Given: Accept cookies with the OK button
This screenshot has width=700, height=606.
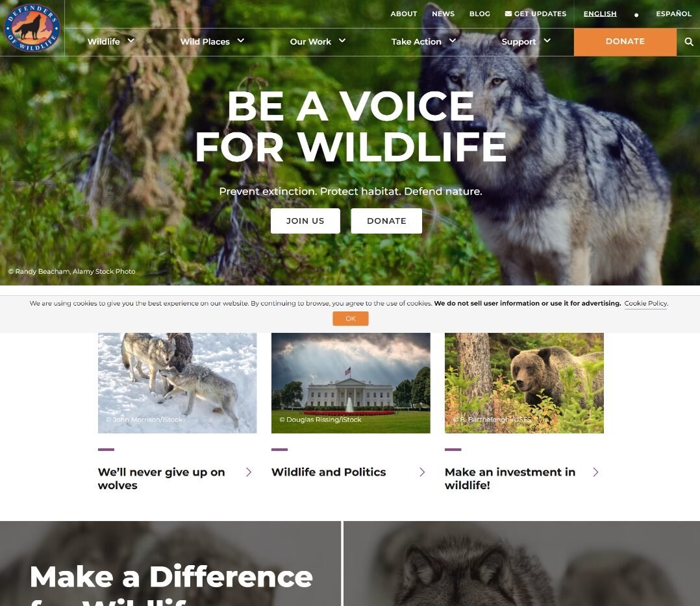Looking at the screenshot, I should [351, 319].
